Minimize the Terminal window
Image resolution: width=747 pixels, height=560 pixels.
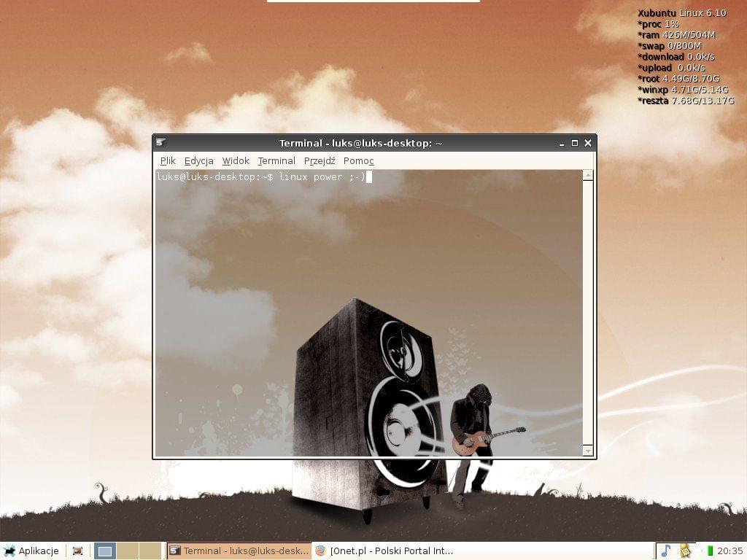(562, 143)
